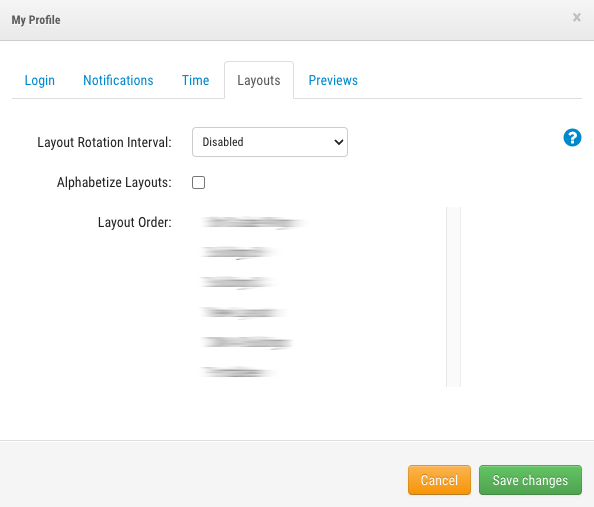Select the first layout in Layout Order
This screenshot has height=507, width=594.
click(x=253, y=222)
